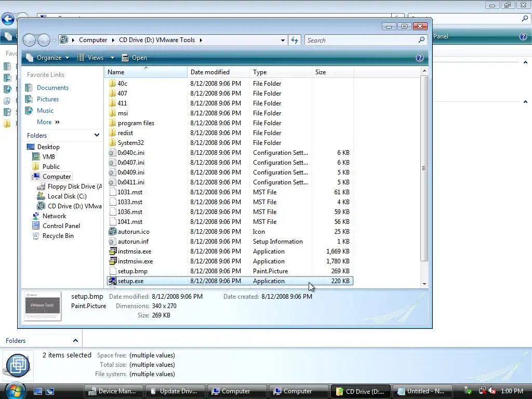Select VM8 in the folder tree
532x399 pixels.
click(x=48, y=157)
